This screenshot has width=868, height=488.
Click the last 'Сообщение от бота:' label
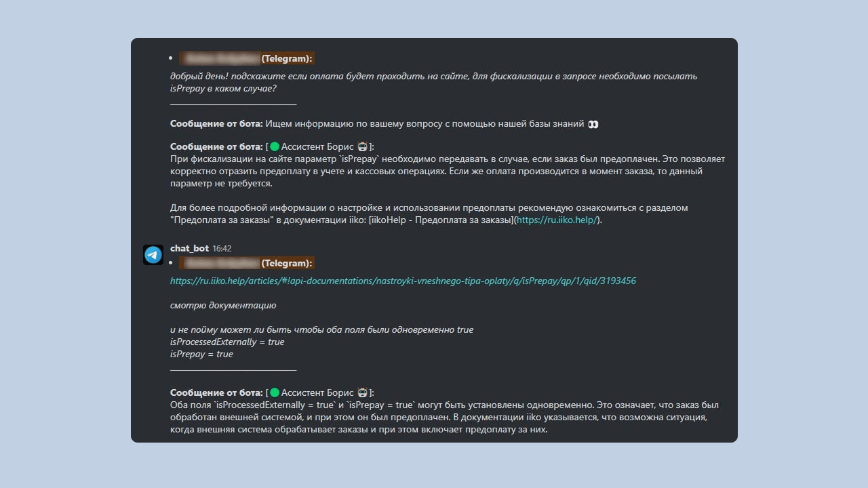[x=216, y=392]
